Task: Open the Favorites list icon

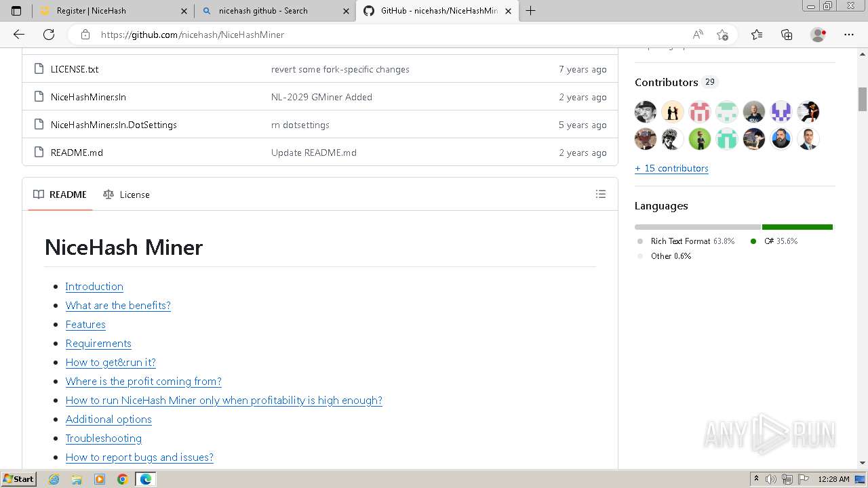Action: click(757, 35)
